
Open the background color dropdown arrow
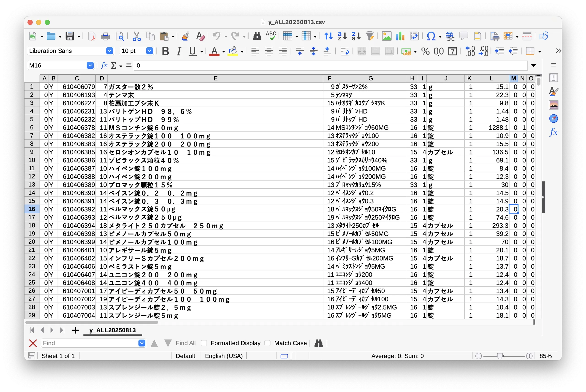[x=242, y=52]
